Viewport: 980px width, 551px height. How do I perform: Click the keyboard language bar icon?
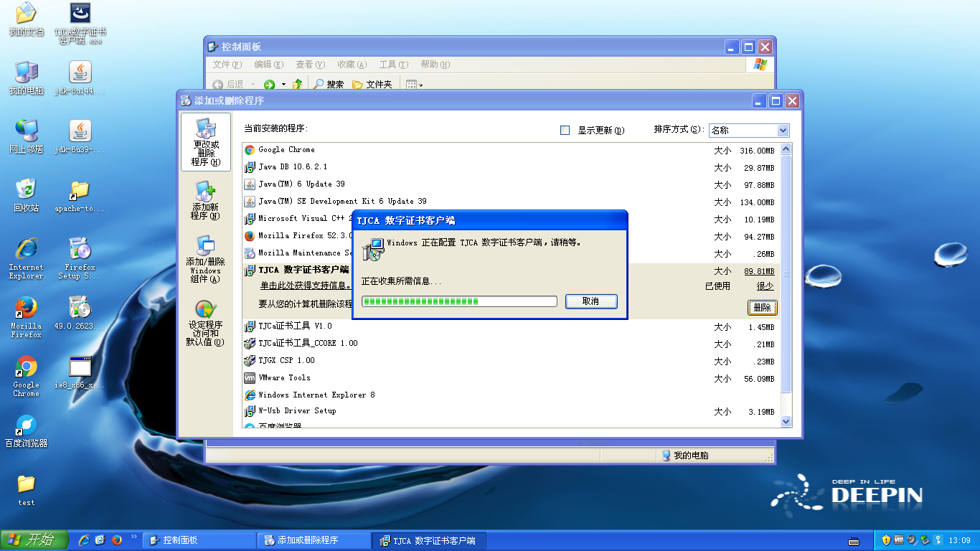853,540
